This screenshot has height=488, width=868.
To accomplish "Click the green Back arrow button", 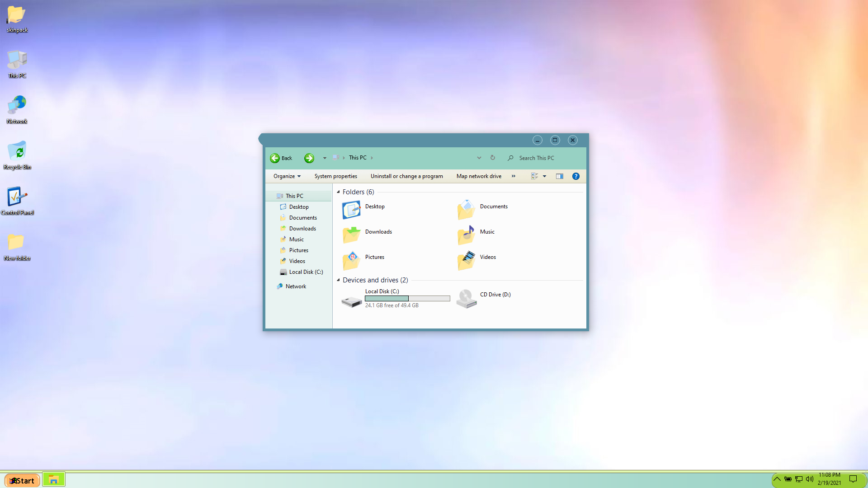I will (275, 158).
